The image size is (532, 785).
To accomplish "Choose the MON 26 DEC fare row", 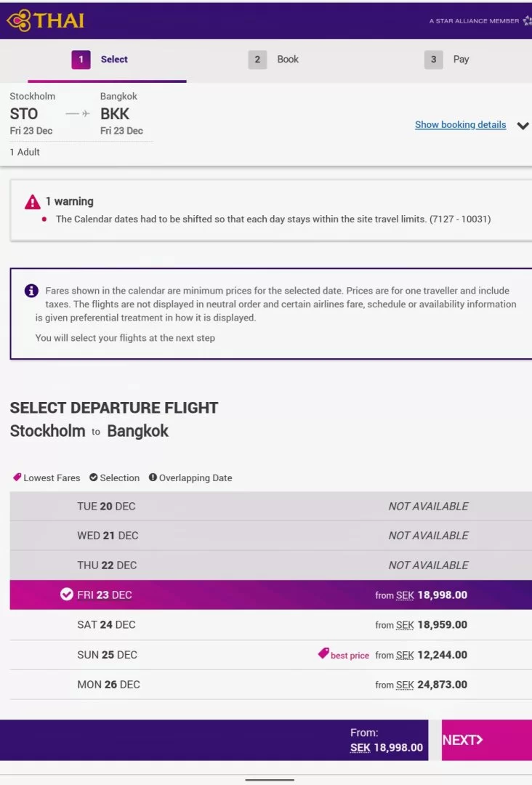I will pyautogui.click(x=270, y=684).
